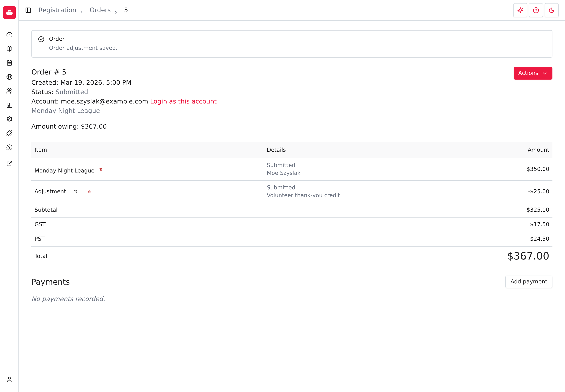Viewport: 565px width, 392px height.
Task: Open the external link icon in sidebar
Action: pyautogui.click(x=9, y=164)
